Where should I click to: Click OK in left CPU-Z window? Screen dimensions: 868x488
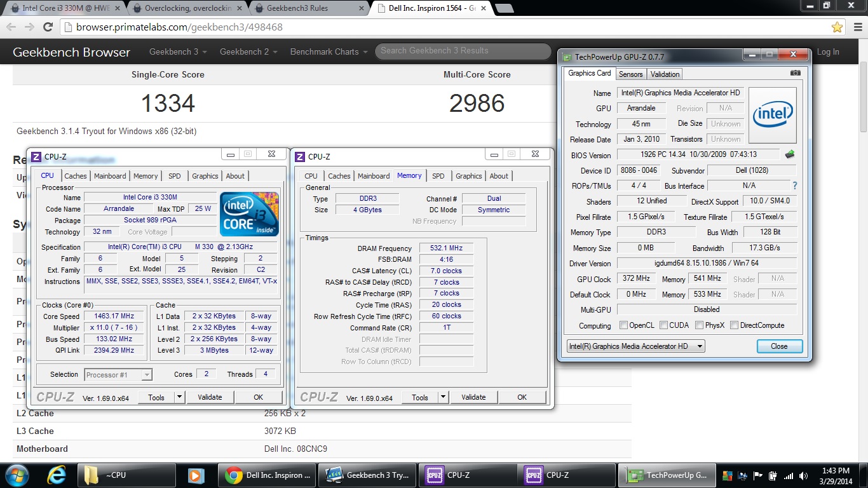pos(258,397)
